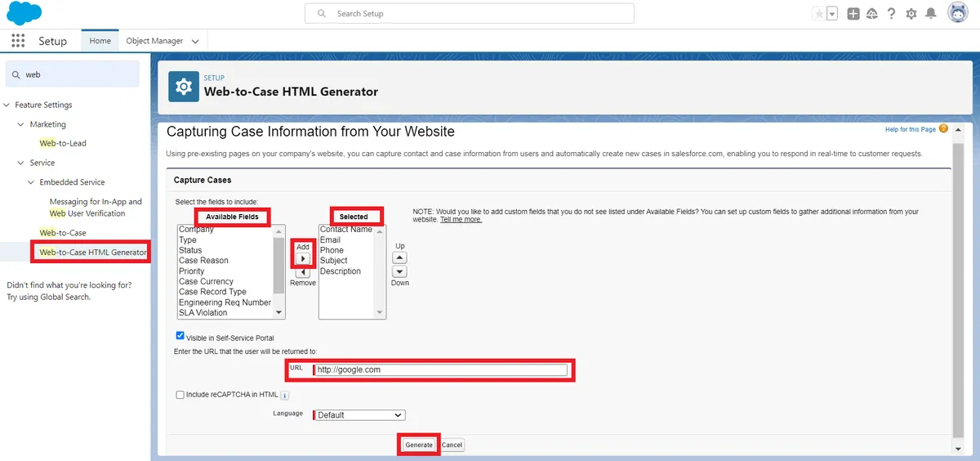Open the Tell me more link
The image size is (980, 461).
[461, 220]
